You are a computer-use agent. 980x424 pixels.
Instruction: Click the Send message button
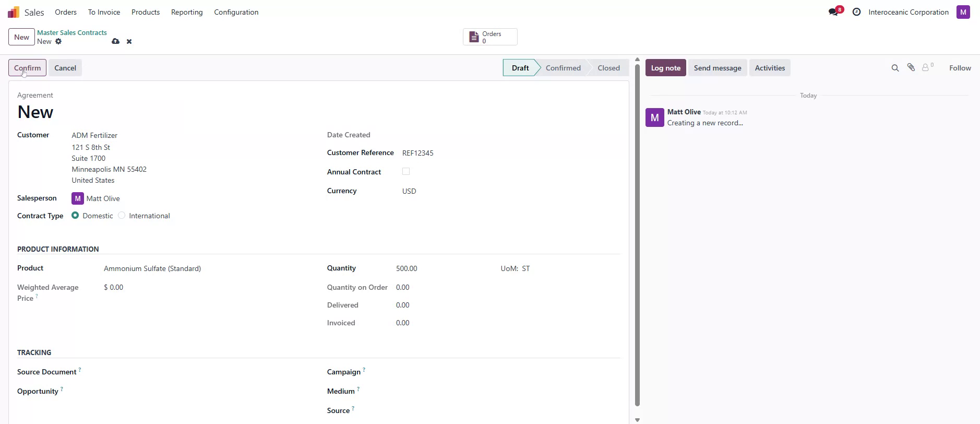click(x=718, y=68)
